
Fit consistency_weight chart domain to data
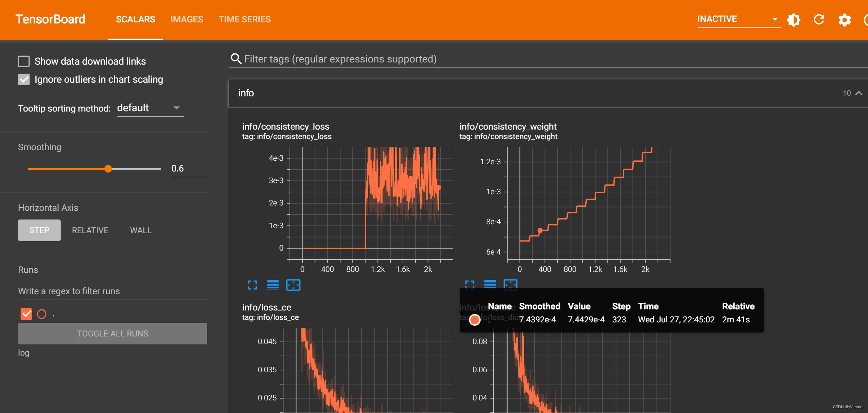(x=510, y=284)
